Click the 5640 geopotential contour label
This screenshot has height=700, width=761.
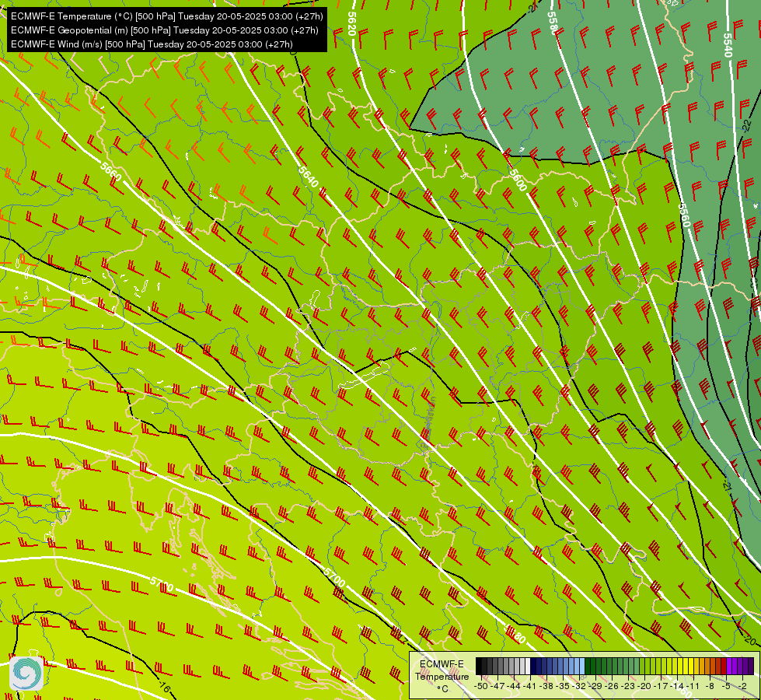[309, 177]
